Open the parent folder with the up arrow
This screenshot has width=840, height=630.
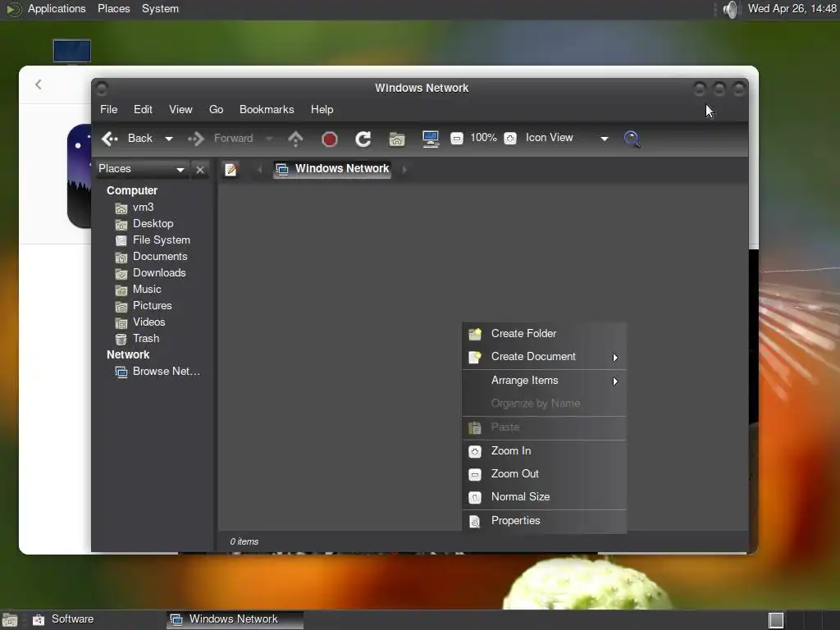[x=295, y=139]
